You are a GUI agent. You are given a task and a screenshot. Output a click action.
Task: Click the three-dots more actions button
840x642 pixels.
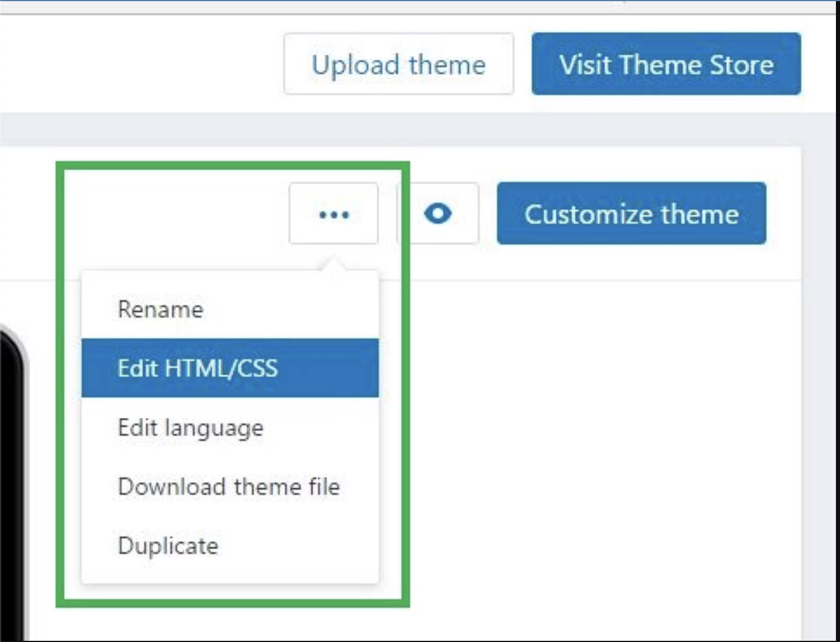pos(334,214)
